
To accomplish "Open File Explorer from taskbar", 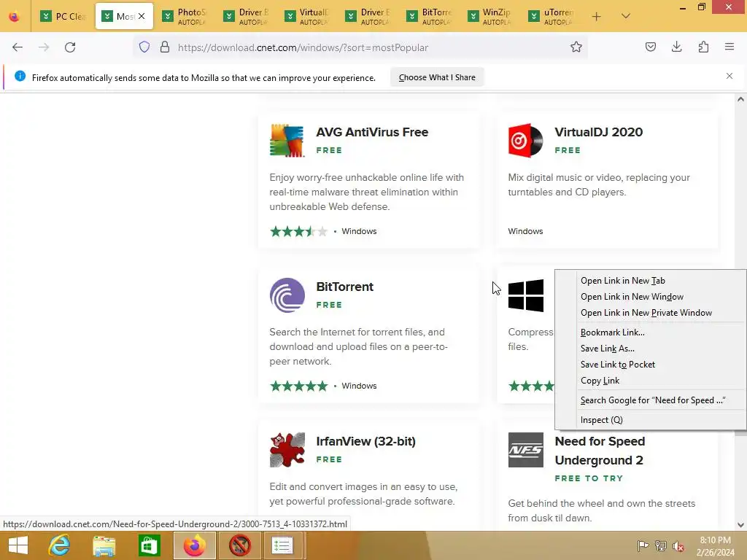I will tap(104, 545).
